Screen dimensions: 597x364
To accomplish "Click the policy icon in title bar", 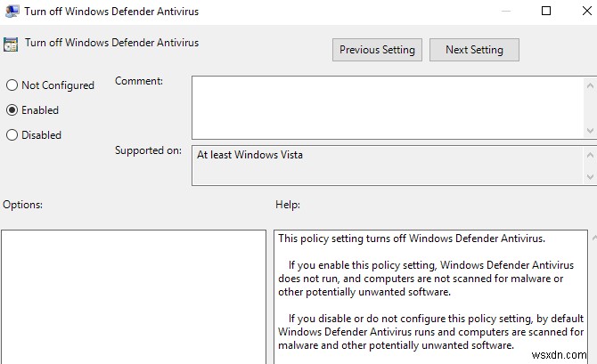I will [11, 12].
